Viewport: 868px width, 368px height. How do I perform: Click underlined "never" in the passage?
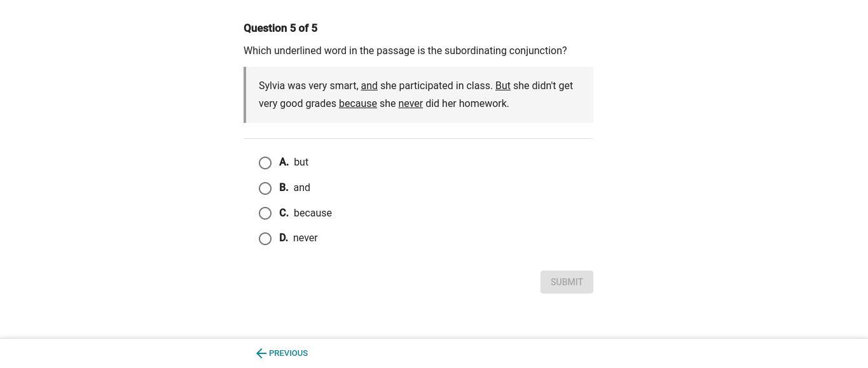[x=410, y=104]
